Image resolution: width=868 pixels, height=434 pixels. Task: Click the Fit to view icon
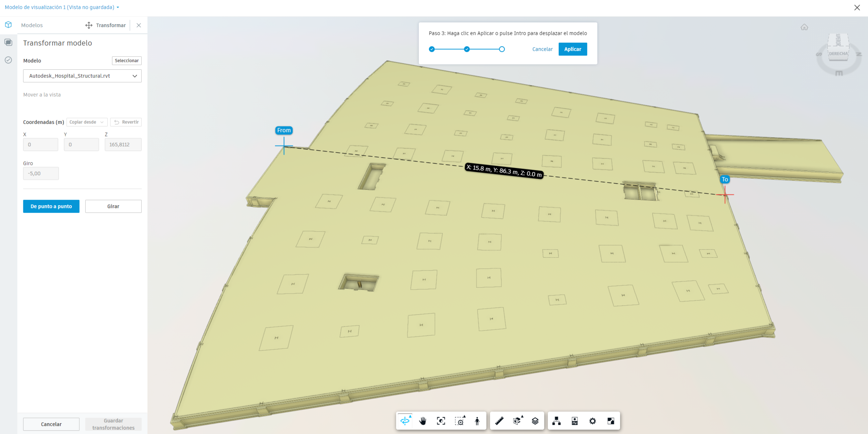click(441, 421)
